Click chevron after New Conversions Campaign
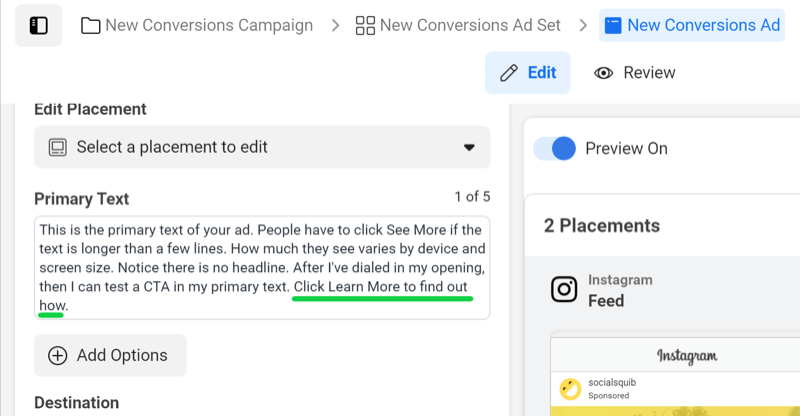Image resolution: width=800 pixels, height=416 pixels. pyautogui.click(x=335, y=25)
